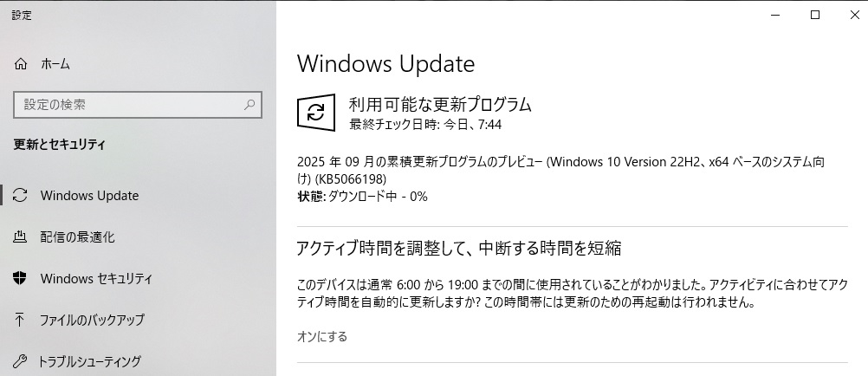Click the Home (ホーム) house icon

pyautogui.click(x=22, y=64)
